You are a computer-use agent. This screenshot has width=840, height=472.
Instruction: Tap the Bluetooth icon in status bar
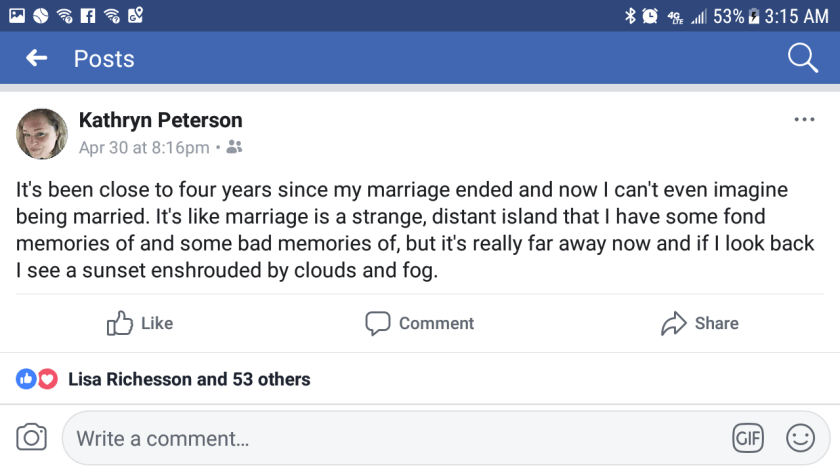[x=630, y=15]
